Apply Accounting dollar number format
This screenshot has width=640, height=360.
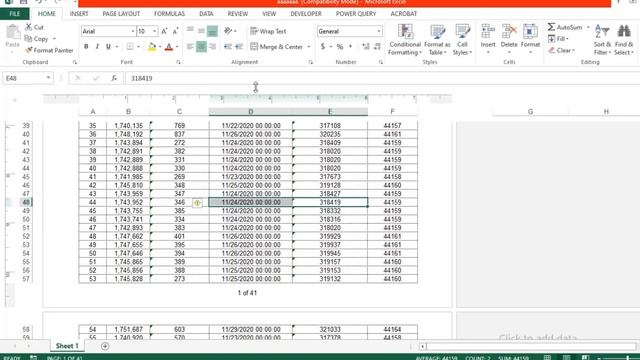point(323,47)
